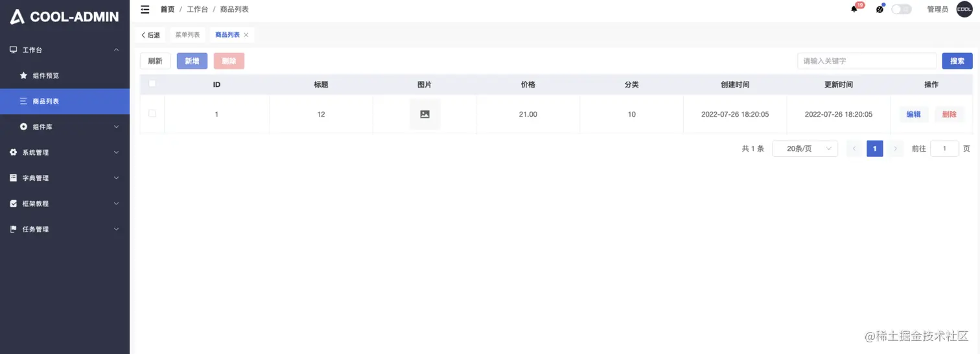Image resolution: width=980 pixels, height=354 pixels.
Task: Open the notifications bell icon
Action: pyautogui.click(x=854, y=9)
